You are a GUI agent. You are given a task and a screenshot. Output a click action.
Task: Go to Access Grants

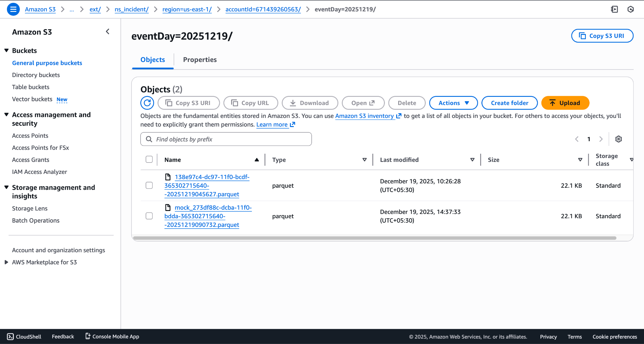point(31,160)
